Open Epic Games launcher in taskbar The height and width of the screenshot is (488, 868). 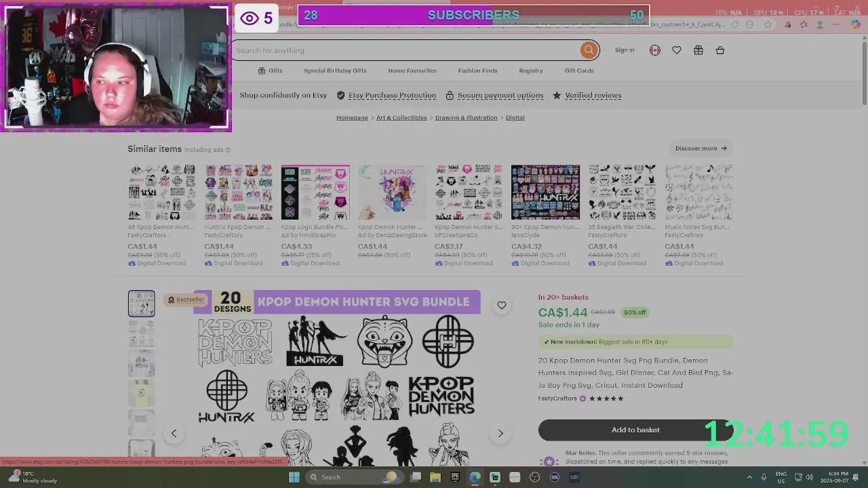coord(455,477)
